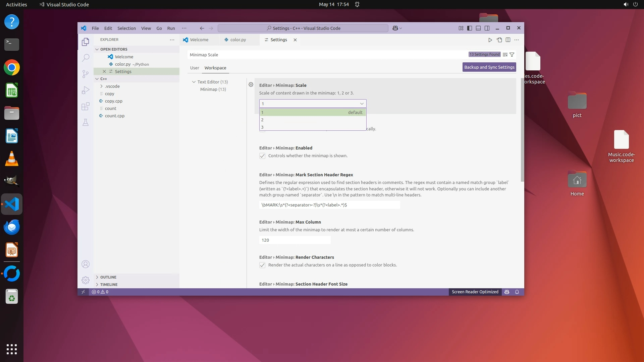Select option 2 in Scale dropdown
644x362 pixels.
[312, 120]
